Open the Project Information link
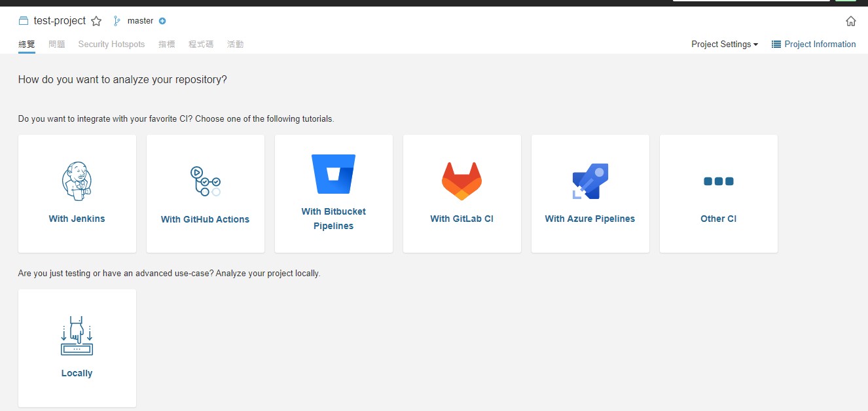Viewport: 868px width, 411px height. pyautogui.click(x=814, y=45)
